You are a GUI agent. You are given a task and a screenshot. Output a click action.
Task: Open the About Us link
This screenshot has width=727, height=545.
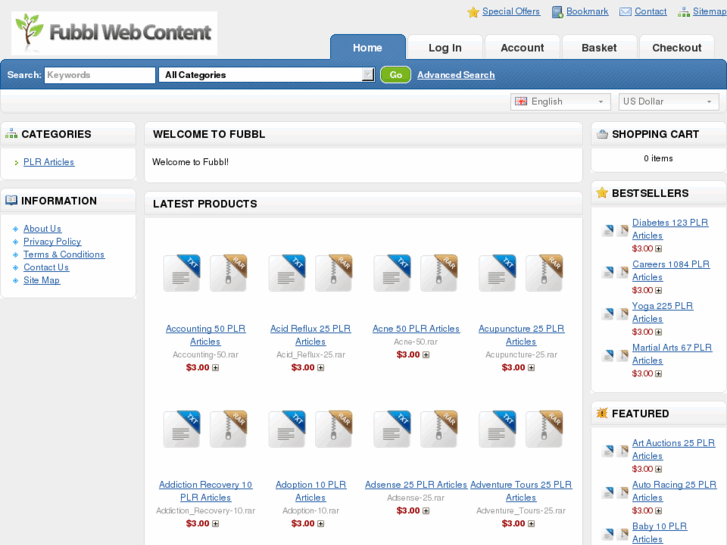click(x=42, y=229)
